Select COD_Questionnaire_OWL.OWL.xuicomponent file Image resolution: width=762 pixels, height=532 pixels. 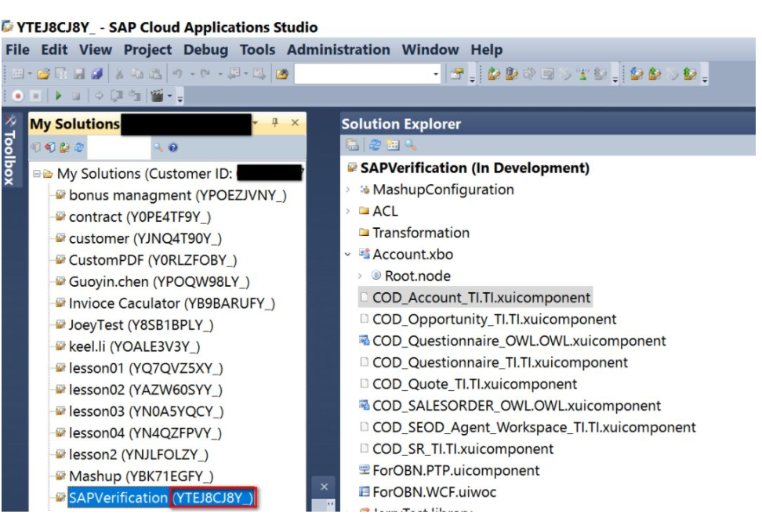coord(519,341)
